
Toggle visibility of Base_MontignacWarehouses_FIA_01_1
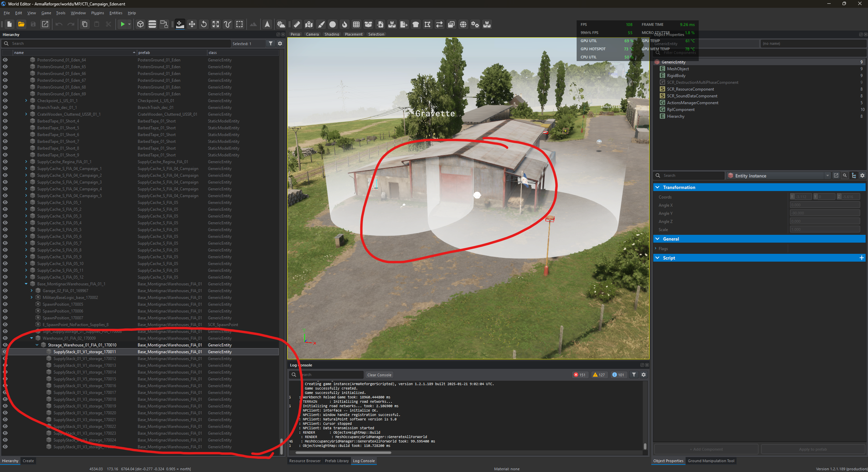click(5, 284)
